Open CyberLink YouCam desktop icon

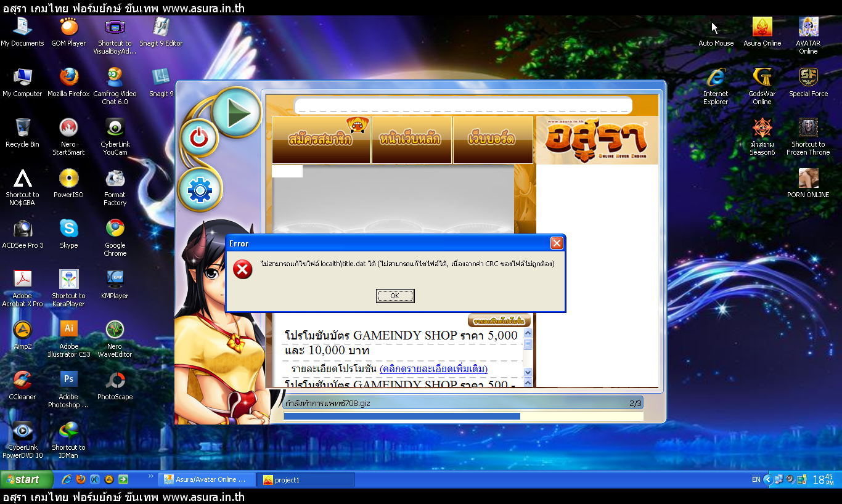tap(115, 137)
